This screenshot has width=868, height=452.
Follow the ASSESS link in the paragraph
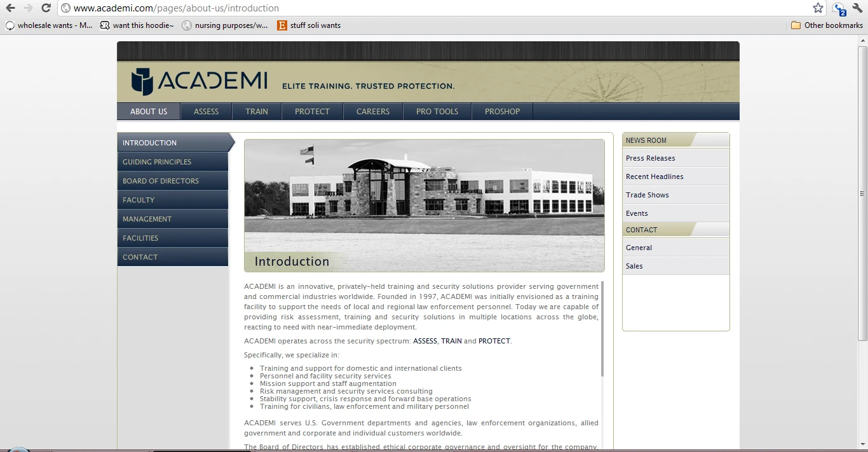pyautogui.click(x=425, y=341)
